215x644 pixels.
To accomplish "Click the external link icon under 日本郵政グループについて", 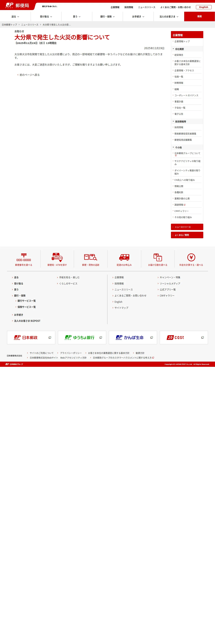I will point(176,155).
